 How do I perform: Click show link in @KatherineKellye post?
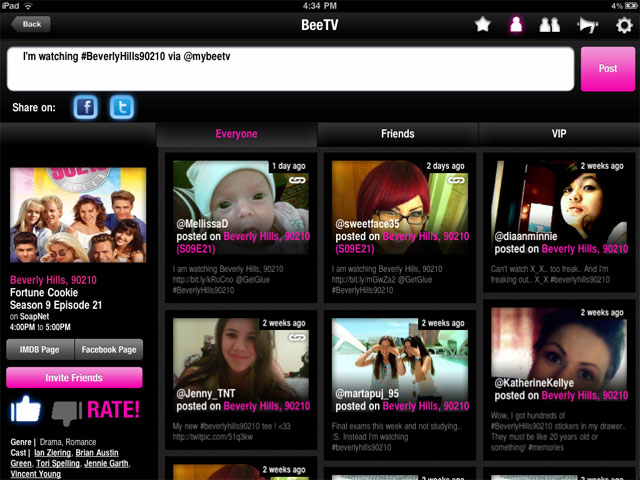(584, 395)
